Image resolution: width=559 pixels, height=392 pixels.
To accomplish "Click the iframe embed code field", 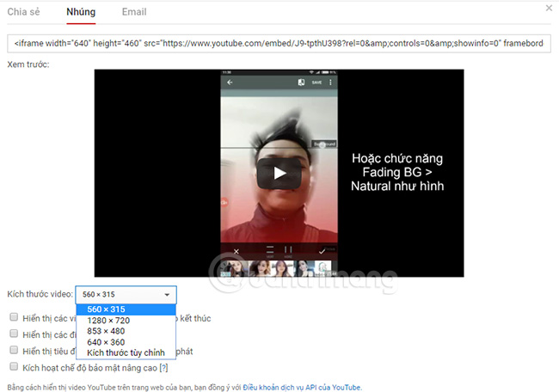I will 279,44.
